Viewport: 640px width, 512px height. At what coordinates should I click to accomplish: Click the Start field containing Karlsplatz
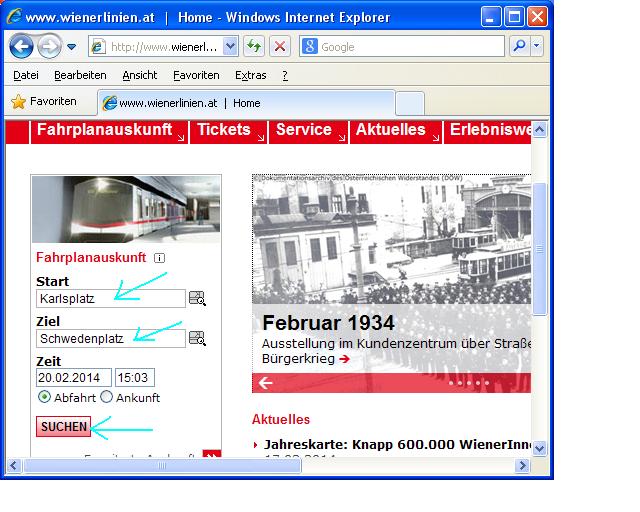pyautogui.click(x=111, y=298)
